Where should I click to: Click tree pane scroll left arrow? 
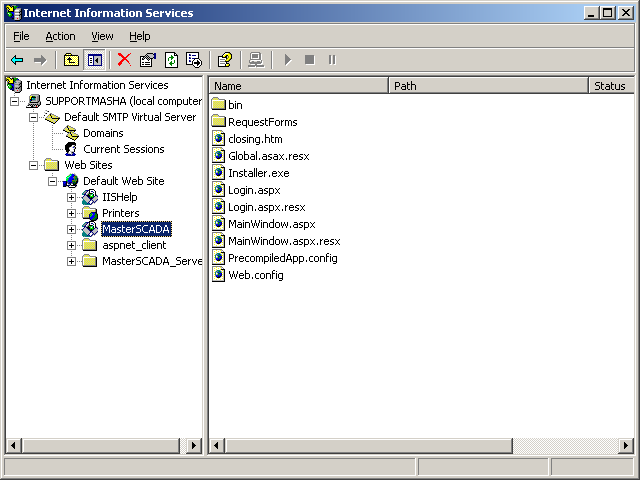13,445
